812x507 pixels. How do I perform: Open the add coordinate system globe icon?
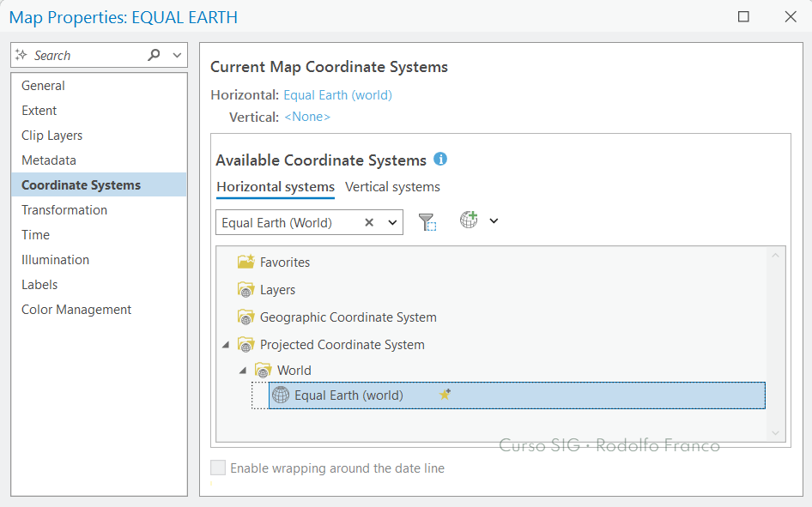click(x=470, y=220)
